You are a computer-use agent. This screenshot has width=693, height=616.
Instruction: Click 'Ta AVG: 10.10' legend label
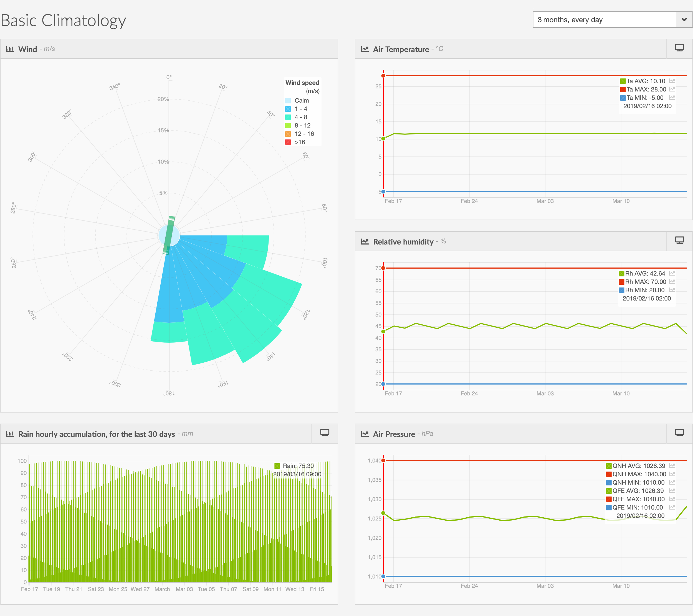646,81
